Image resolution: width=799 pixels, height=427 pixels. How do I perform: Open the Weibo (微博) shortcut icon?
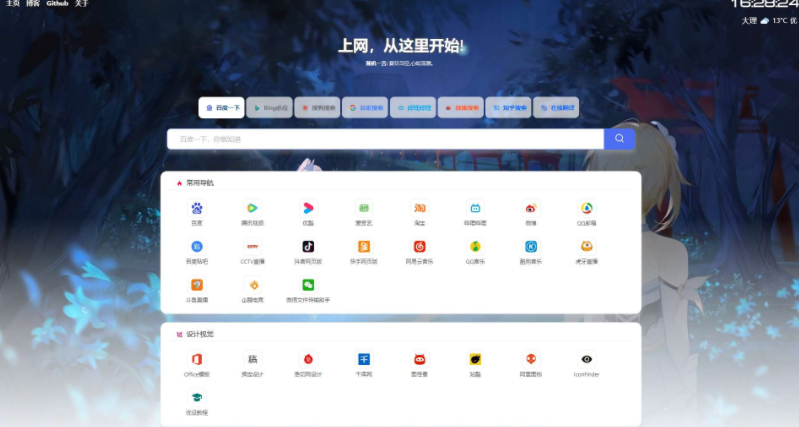point(531,209)
